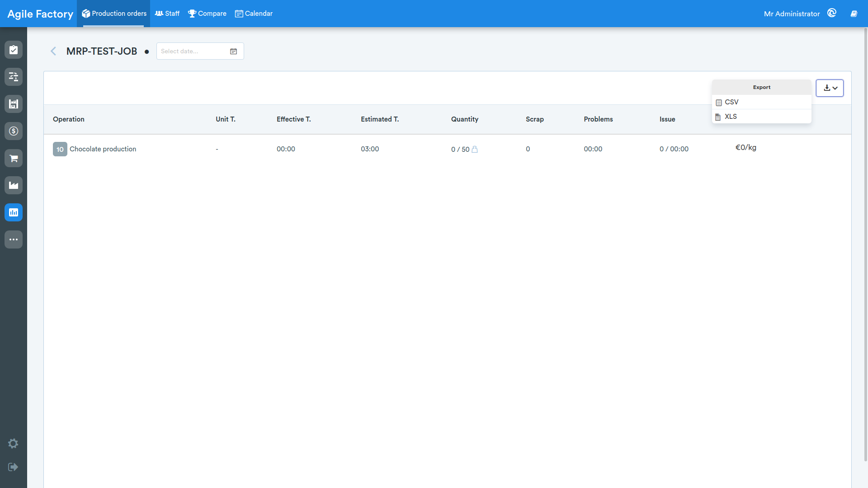Click the logout icon in sidebar

tap(13, 467)
